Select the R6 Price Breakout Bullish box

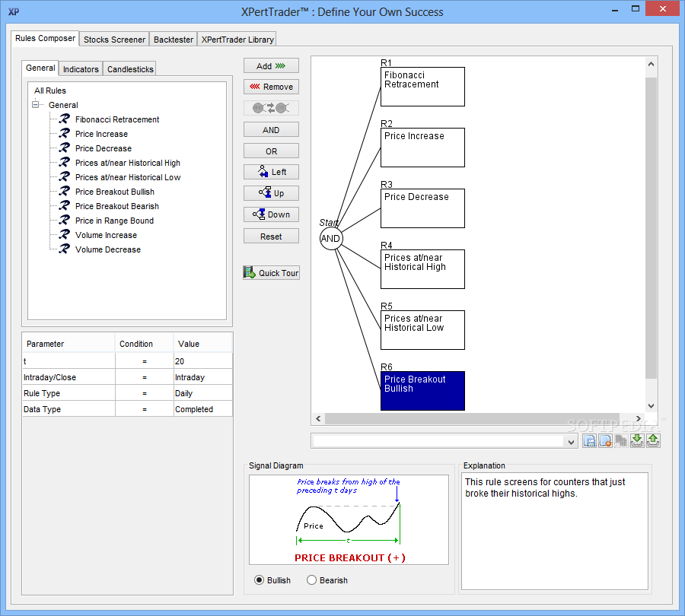(422, 391)
